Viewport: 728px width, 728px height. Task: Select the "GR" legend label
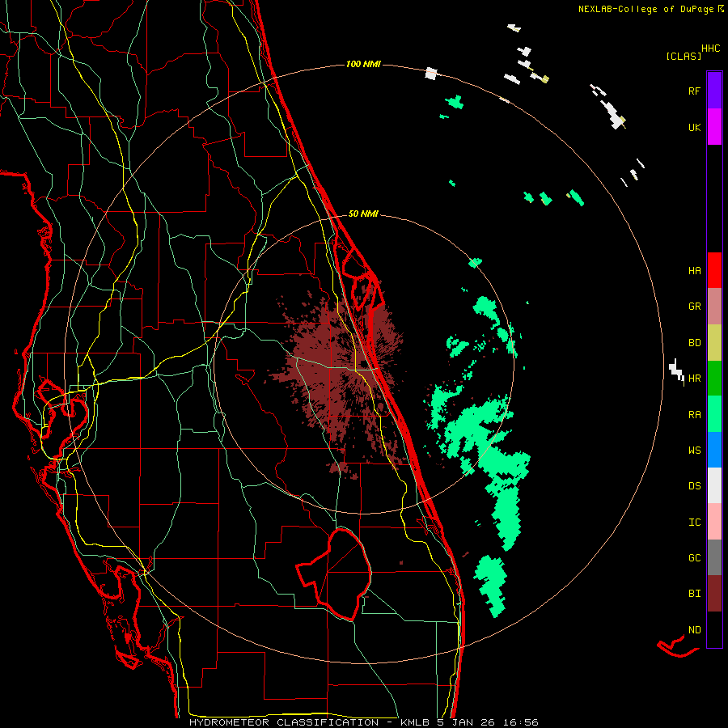click(x=694, y=307)
